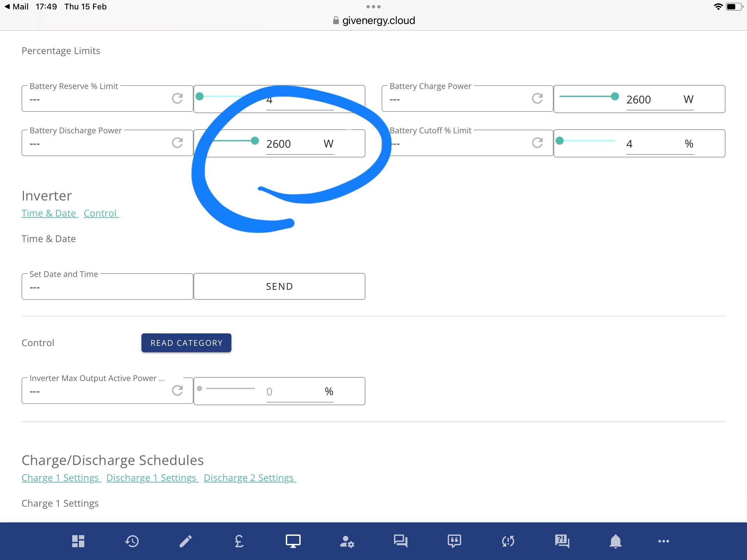Click the 'Percentage Limits' heading
This screenshot has width=747, height=560.
coord(61,51)
